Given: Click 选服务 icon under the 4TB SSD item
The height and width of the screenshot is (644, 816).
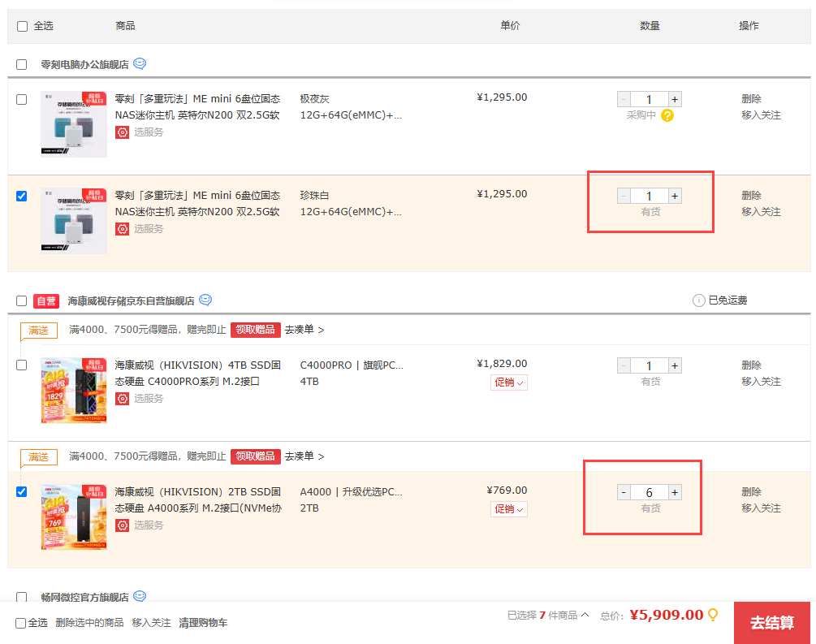Looking at the screenshot, I should coord(122,398).
